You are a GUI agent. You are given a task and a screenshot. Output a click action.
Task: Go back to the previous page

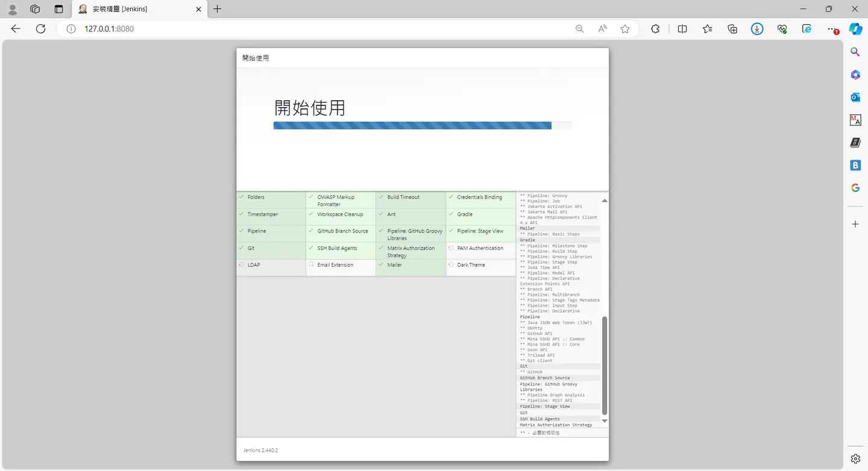pyautogui.click(x=16, y=28)
